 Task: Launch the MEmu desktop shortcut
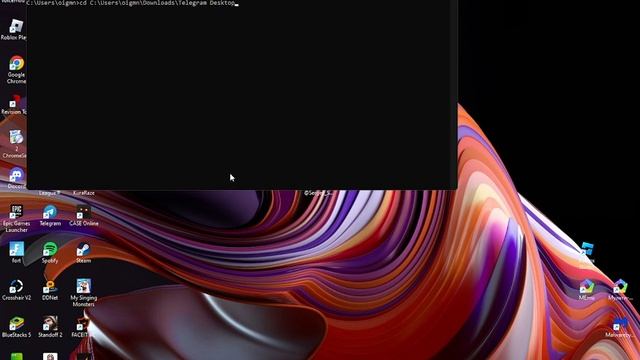tap(587, 290)
